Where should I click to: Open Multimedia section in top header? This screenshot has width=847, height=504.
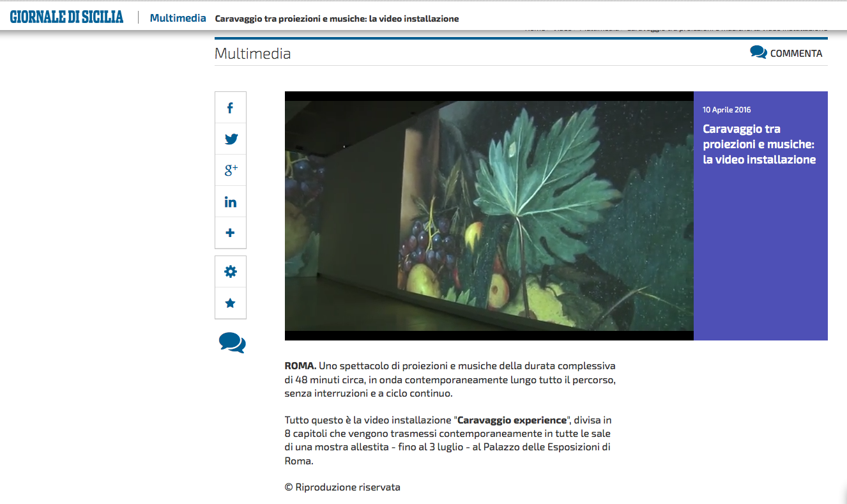tap(178, 18)
